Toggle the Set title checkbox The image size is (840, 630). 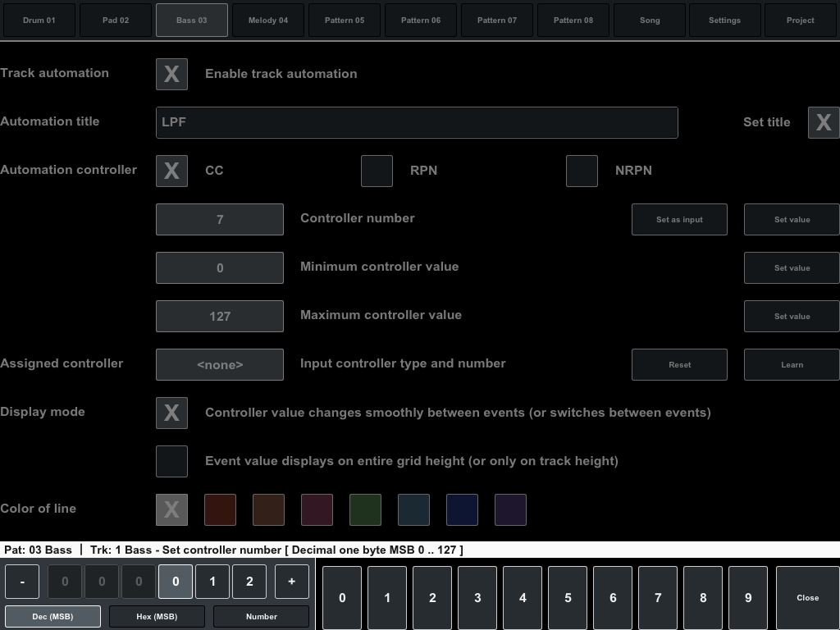click(824, 122)
